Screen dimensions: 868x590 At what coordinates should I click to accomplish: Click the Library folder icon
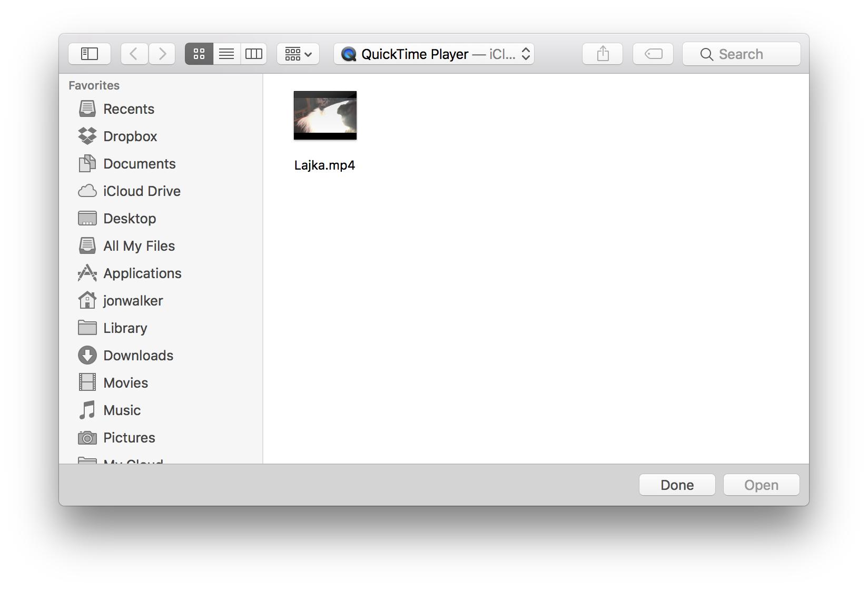pyautogui.click(x=87, y=328)
